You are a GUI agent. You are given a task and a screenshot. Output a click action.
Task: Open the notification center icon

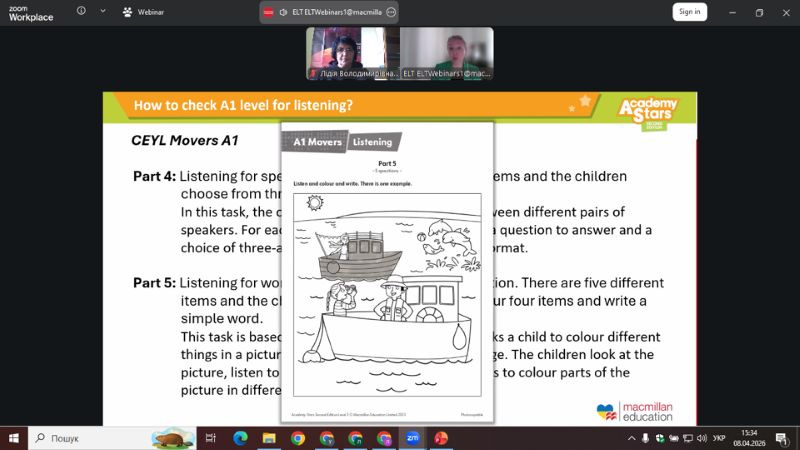point(782,438)
